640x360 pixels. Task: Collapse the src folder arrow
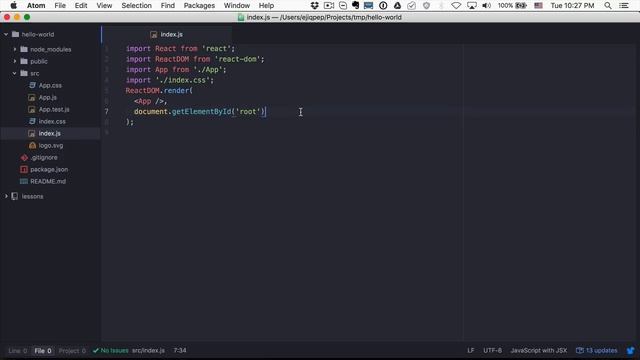coord(15,73)
